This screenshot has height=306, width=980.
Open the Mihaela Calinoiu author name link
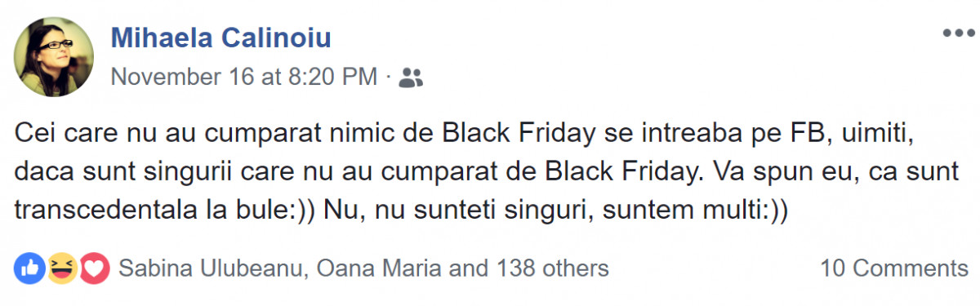[220, 37]
